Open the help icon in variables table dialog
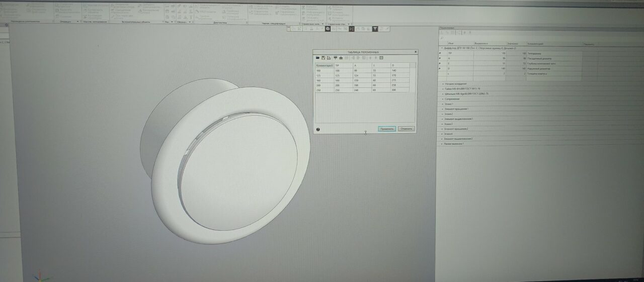Viewport: 644px width, 282px height. pyautogui.click(x=318, y=129)
